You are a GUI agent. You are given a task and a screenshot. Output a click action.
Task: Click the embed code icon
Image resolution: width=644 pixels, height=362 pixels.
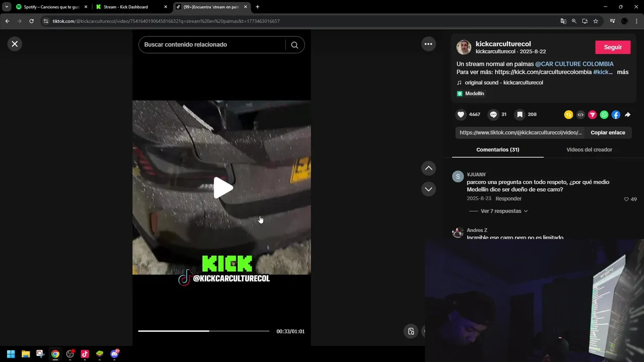click(581, 115)
